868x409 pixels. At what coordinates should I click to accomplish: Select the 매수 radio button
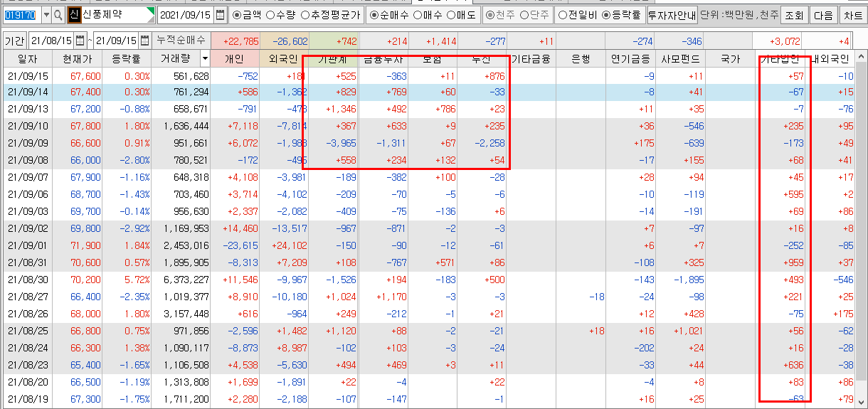click(x=416, y=14)
